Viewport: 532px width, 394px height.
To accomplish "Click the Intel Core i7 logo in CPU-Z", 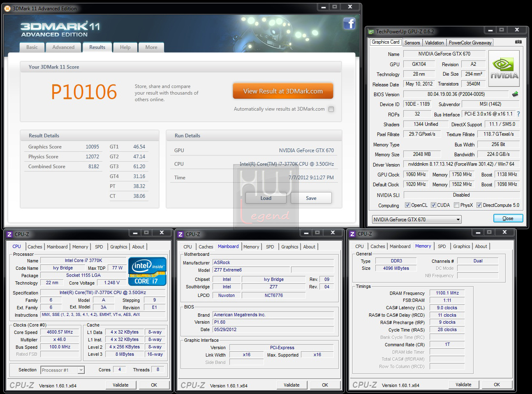I will tap(147, 271).
